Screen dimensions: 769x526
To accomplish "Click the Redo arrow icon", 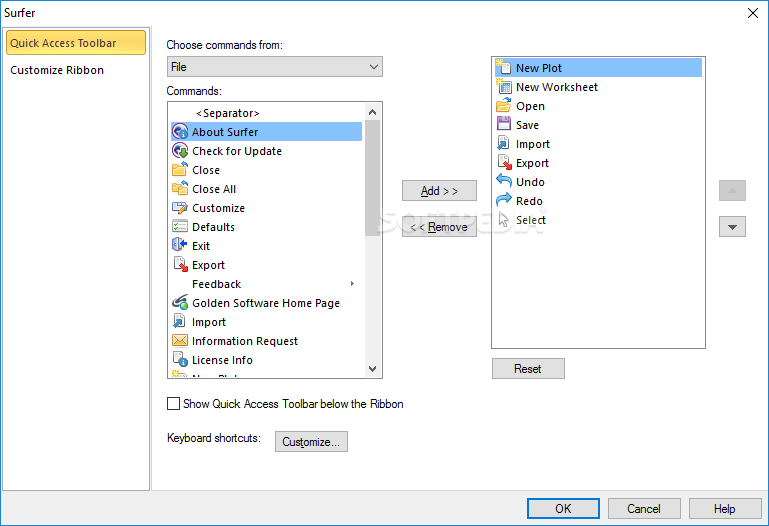I will tap(504, 200).
